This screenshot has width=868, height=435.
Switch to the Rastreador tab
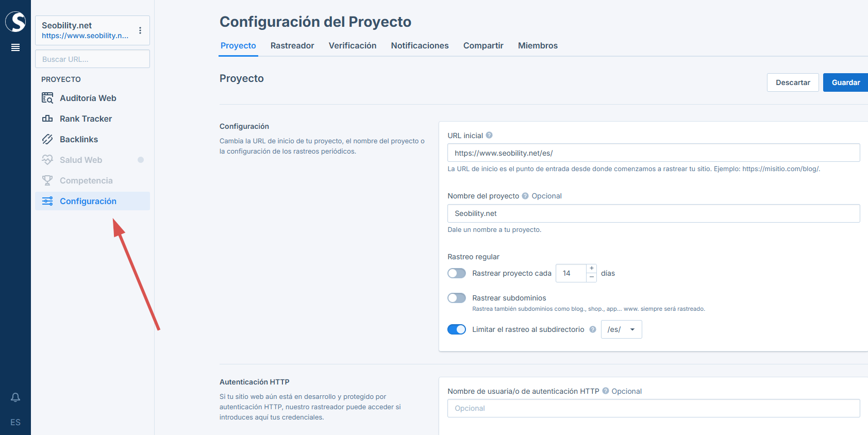click(292, 45)
